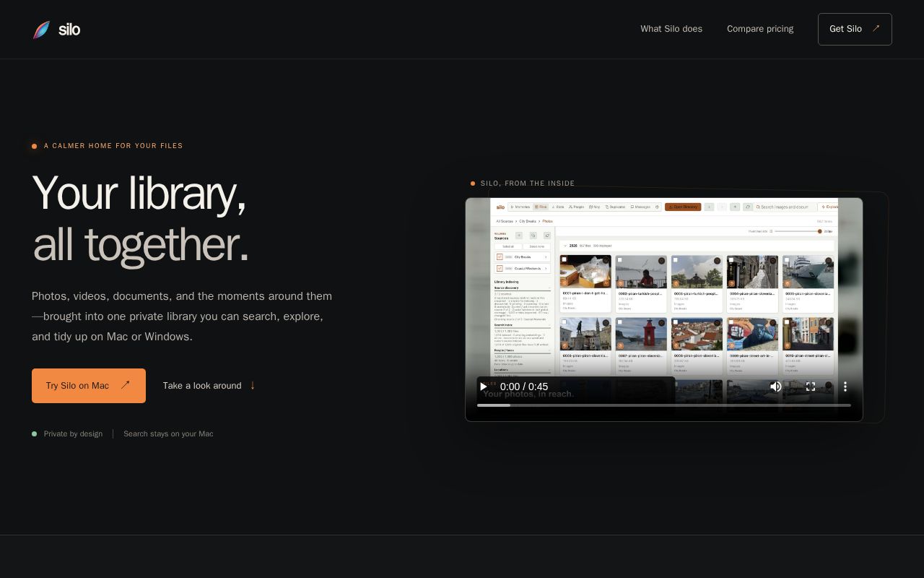The height and width of the screenshot is (578, 924).
Task: Seek using the video progress bar
Action: click(x=664, y=405)
